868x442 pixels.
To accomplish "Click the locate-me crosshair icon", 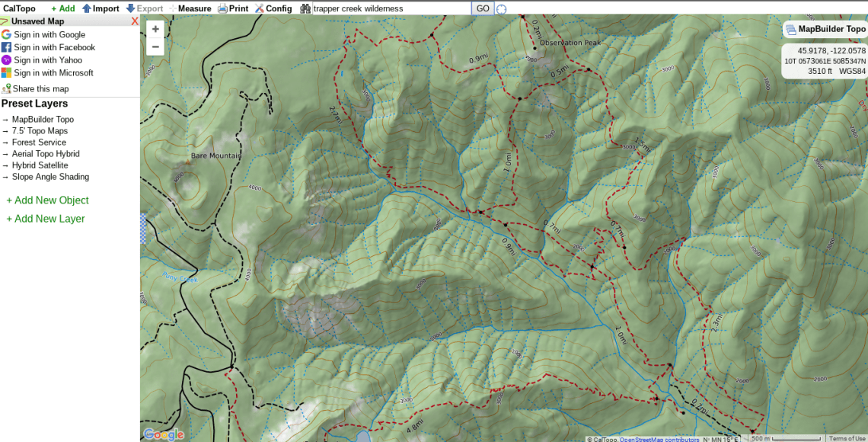I will pos(501,9).
